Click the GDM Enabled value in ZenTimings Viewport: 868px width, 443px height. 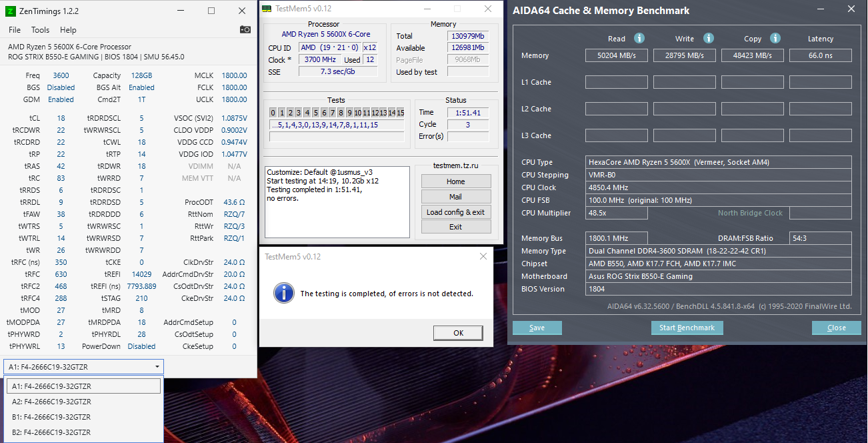pyautogui.click(x=61, y=99)
